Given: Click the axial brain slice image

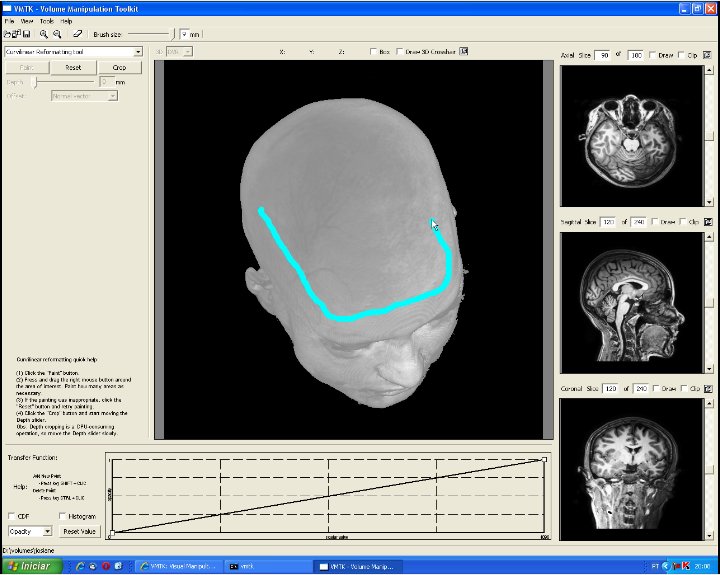Looking at the screenshot, I should (x=632, y=136).
